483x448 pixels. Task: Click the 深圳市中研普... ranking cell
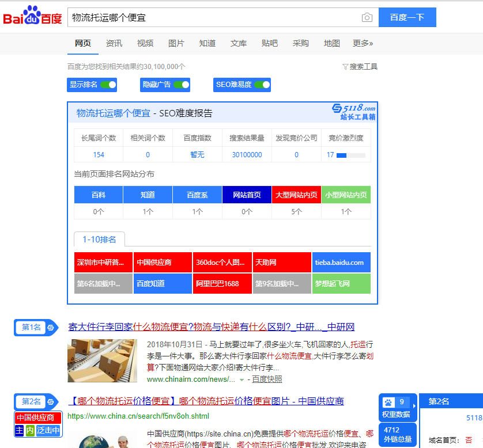[x=103, y=263]
